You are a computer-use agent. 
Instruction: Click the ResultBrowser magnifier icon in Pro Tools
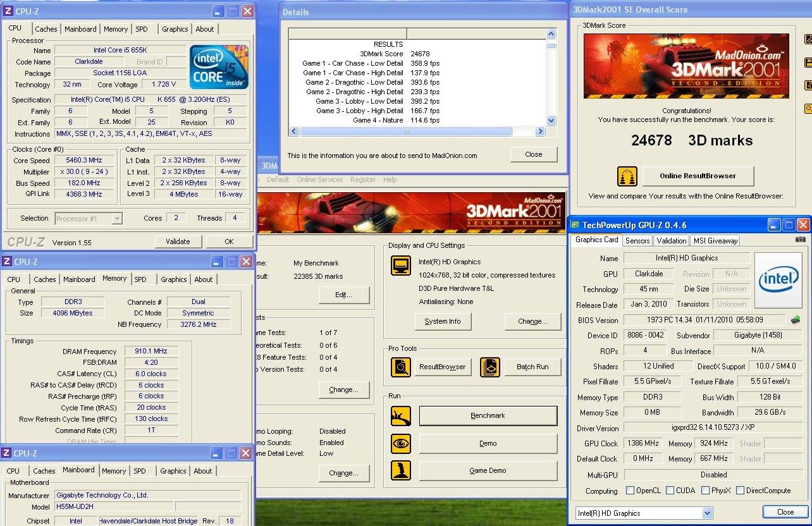coord(401,367)
